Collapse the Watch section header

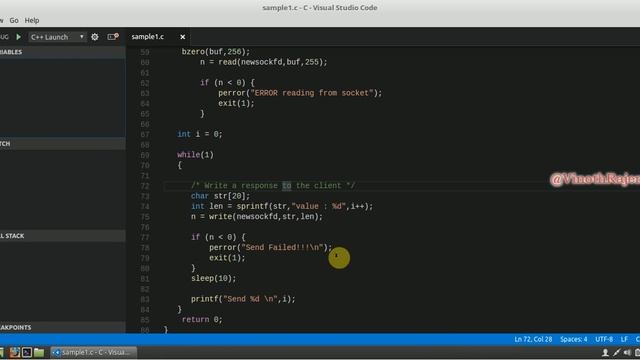(63, 144)
